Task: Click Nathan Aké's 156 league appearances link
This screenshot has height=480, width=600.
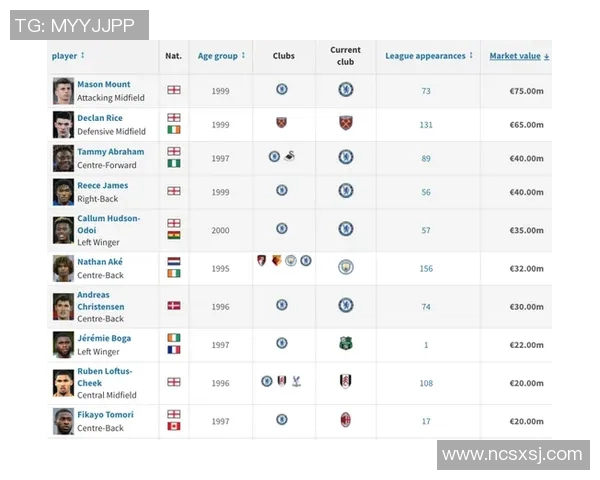Action: coord(426,268)
